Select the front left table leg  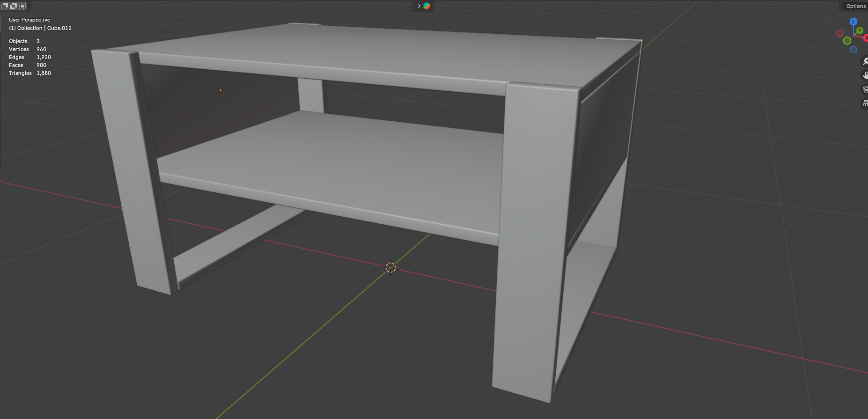coord(133,173)
